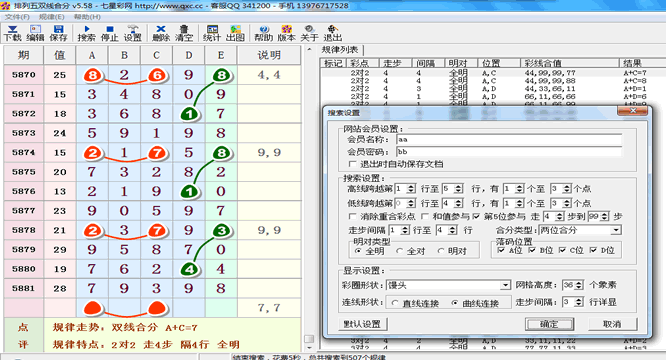Viewport: 666px width, 360px height.
Task: Uncheck the B位 position checkbox
Action: click(x=532, y=250)
